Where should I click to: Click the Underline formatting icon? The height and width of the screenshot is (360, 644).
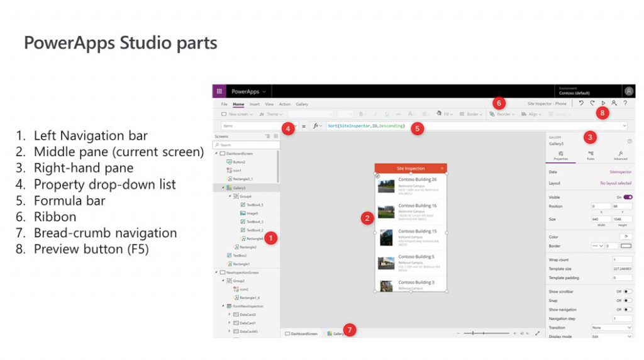tap(387, 114)
